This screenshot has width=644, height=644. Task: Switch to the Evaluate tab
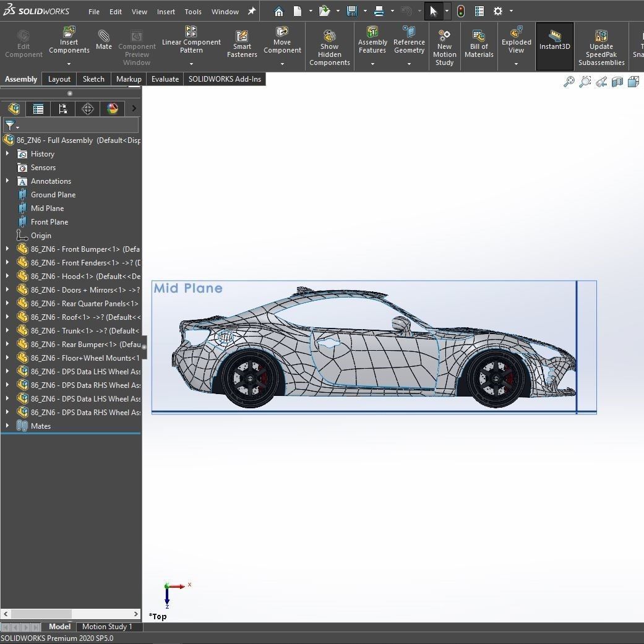click(165, 79)
